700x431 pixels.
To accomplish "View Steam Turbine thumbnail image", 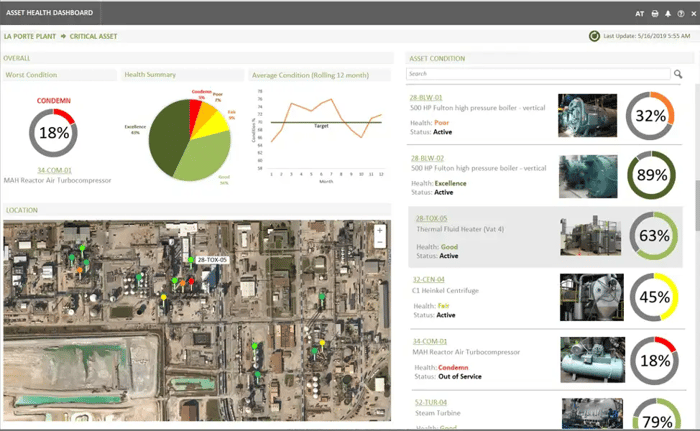I will click(592, 414).
